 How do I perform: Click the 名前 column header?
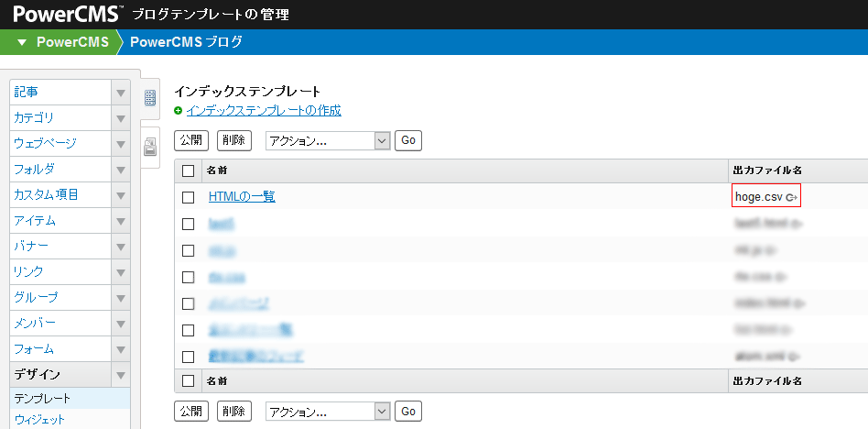tap(217, 170)
